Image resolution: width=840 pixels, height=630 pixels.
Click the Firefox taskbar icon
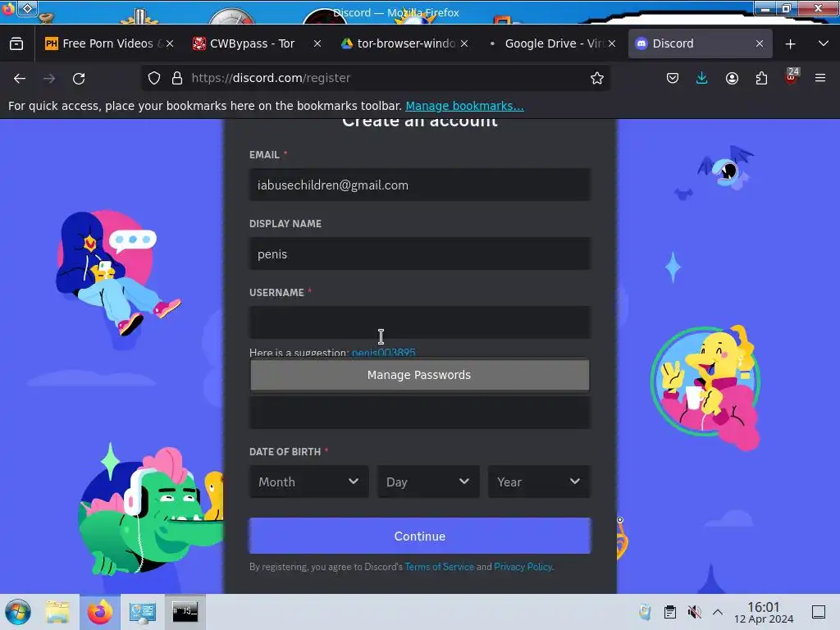point(100,612)
